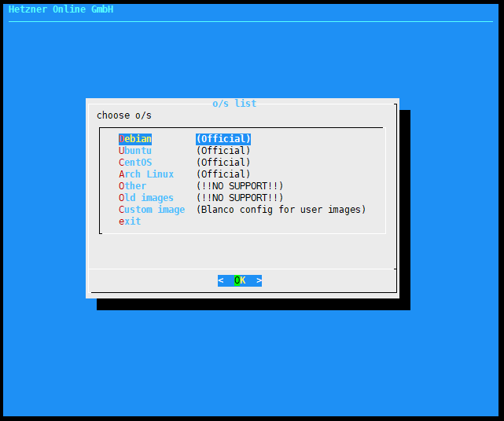Select the Arch Linux entry
This screenshot has height=421, width=504.
point(146,174)
